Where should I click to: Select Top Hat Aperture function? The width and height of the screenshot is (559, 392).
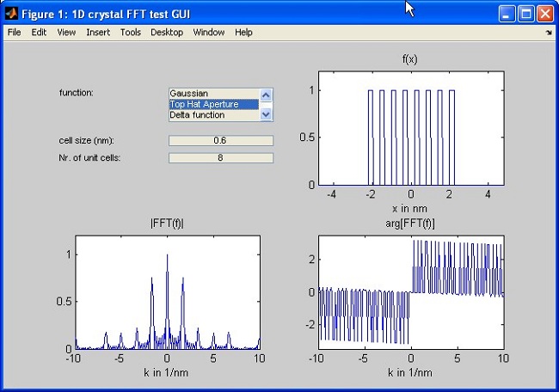pyautogui.click(x=213, y=104)
